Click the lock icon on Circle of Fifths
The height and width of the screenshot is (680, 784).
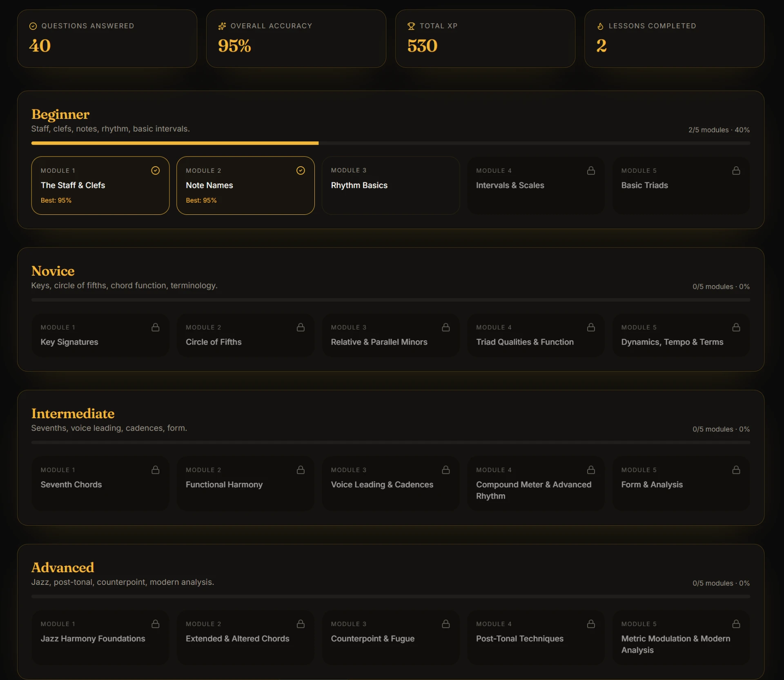click(301, 327)
